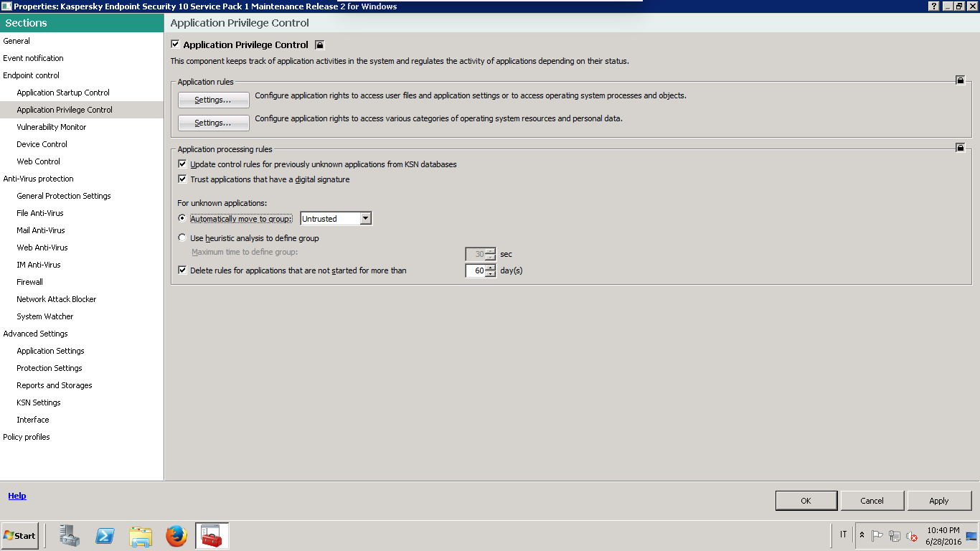980x551 pixels.
Task: Increase days value with spinner up arrow
Action: [491, 268]
